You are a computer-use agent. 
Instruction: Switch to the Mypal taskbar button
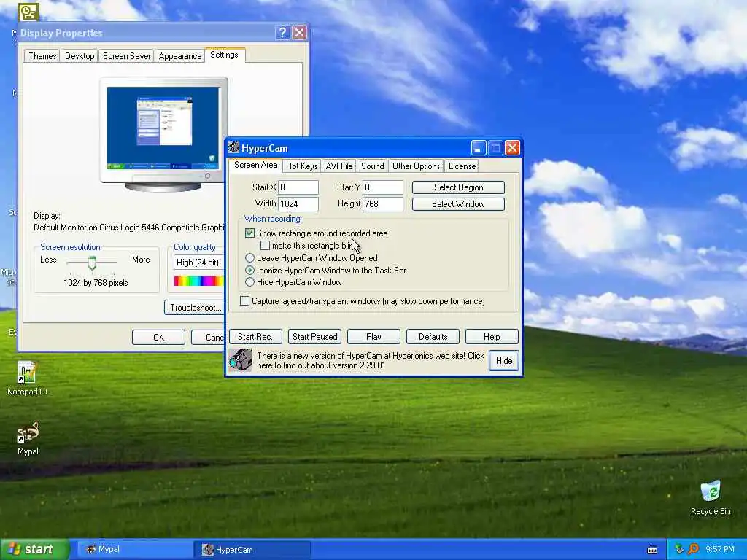pyautogui.click(x=135, y=549)
